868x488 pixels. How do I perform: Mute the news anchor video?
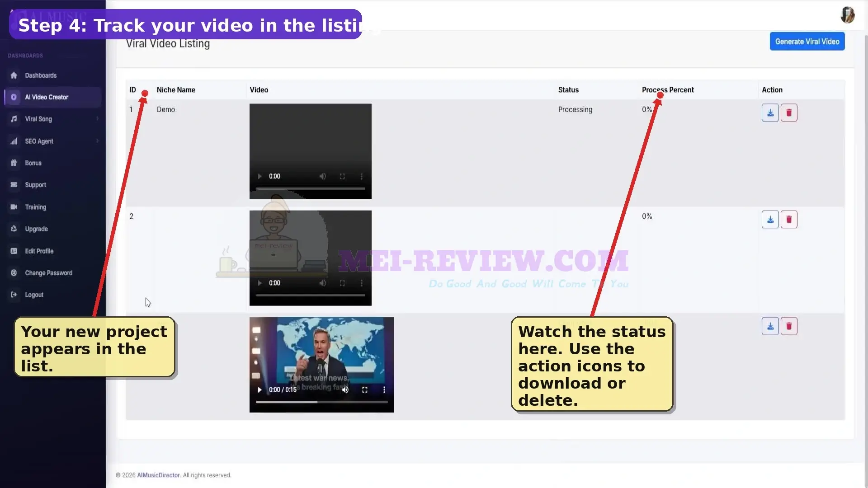point(345,389)
